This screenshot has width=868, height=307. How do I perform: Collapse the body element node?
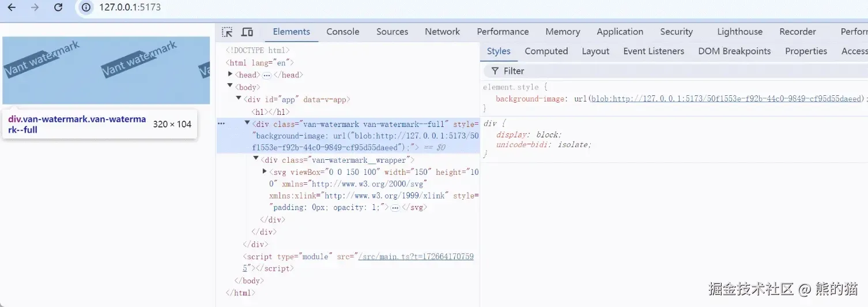coord(231,87)
